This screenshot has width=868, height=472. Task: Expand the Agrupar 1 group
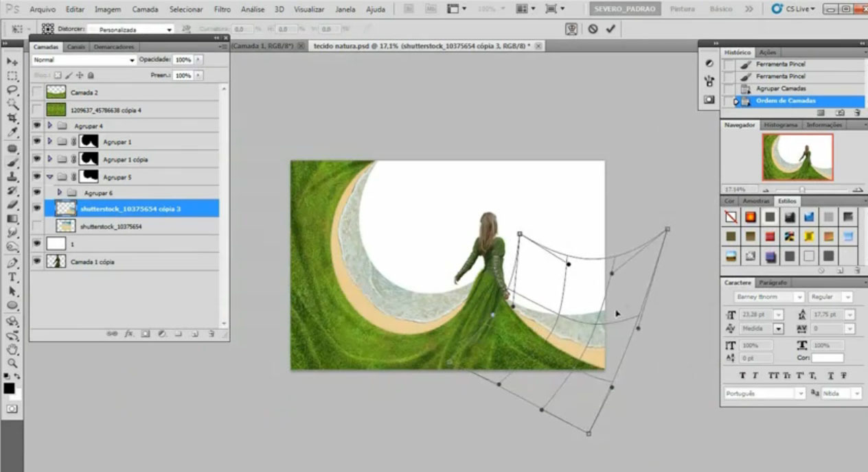coord(49,141)
